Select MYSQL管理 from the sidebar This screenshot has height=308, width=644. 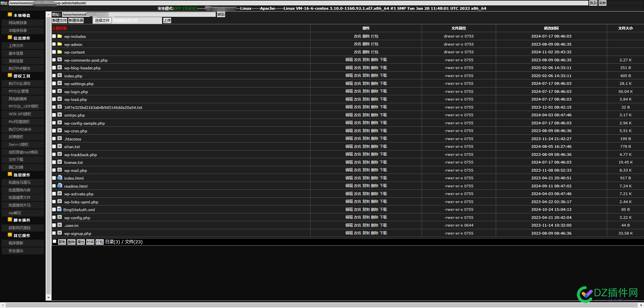(23, 91)
